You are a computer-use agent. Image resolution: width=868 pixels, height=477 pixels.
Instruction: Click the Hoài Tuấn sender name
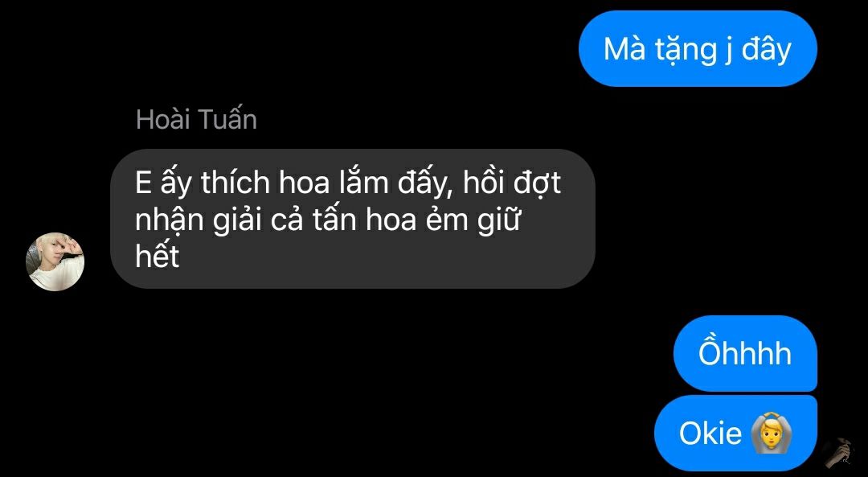197,120
